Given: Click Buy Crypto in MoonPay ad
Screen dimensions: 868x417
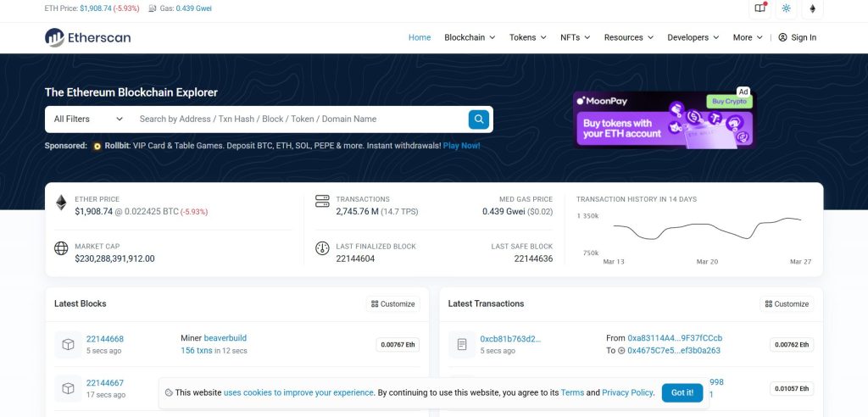Looking at the screenshot, I should click(729, 102).
